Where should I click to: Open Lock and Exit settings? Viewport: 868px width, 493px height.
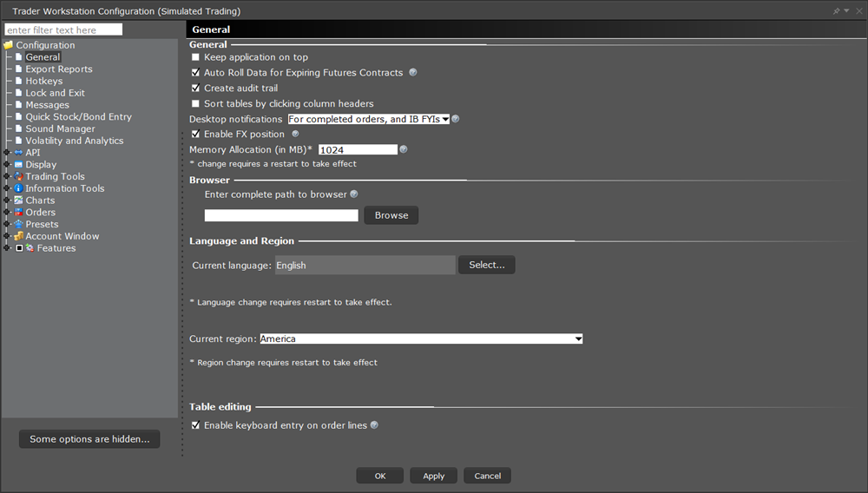[x=55, y=93]
